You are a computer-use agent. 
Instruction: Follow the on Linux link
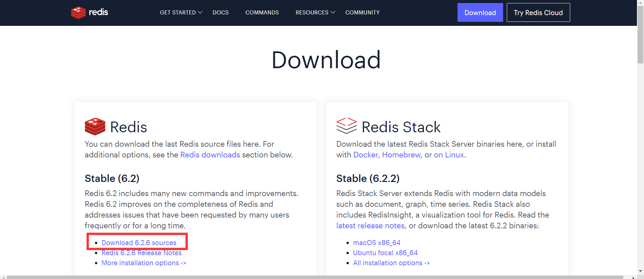point(449,155)
